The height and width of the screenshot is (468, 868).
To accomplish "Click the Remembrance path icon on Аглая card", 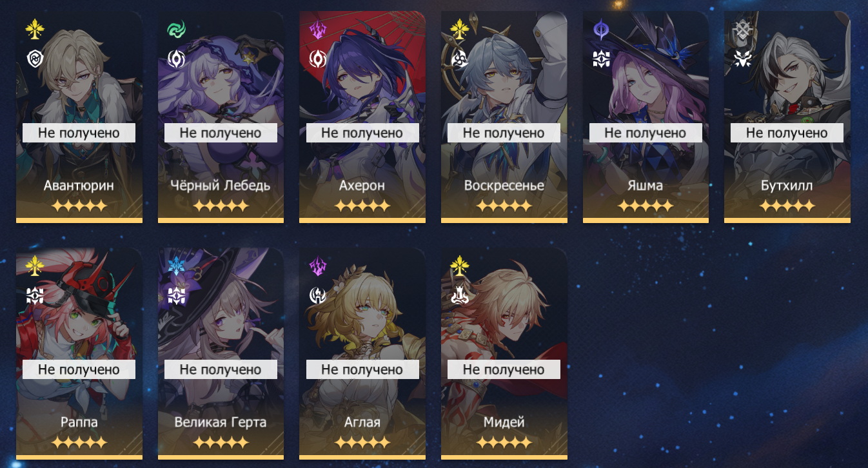I will 317,295.
